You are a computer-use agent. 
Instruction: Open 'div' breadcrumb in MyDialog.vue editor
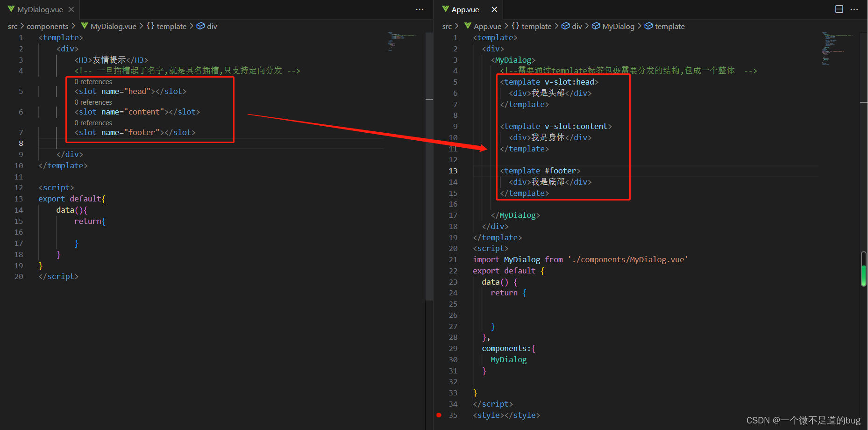point(207,27)
